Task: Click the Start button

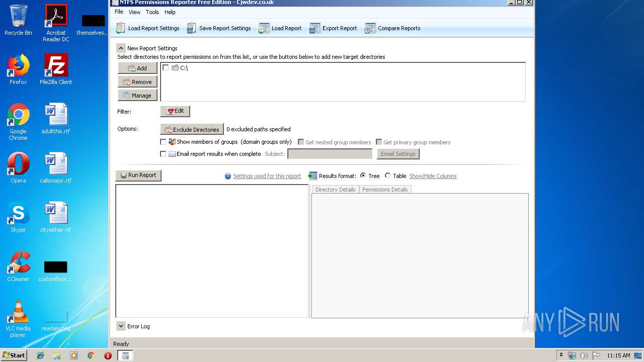Action: pos(14,355)
